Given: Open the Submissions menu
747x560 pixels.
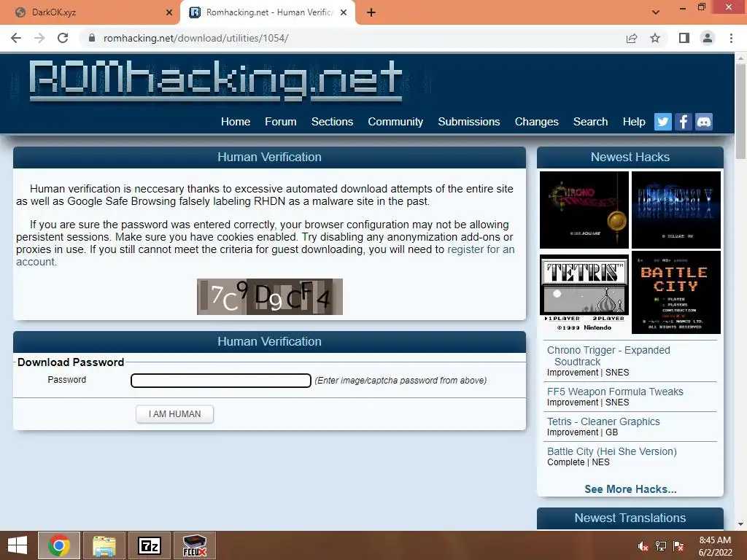Looking at the screenshot, I should point(469,122).
